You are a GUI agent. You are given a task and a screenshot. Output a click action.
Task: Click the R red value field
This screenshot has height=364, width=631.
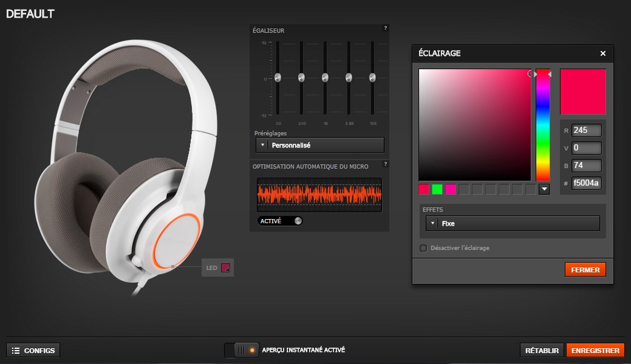tap(586, 130)
